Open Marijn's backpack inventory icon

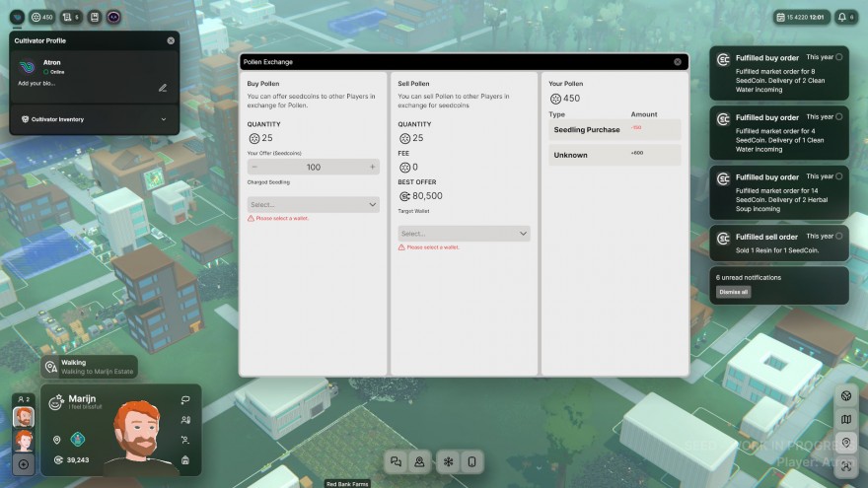pyautogui.click(x=185, y=459)
